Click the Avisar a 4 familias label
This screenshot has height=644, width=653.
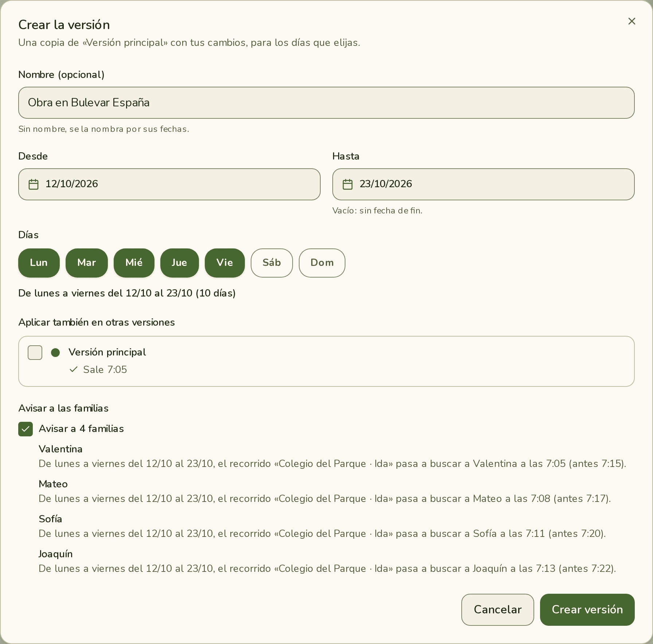81,429
